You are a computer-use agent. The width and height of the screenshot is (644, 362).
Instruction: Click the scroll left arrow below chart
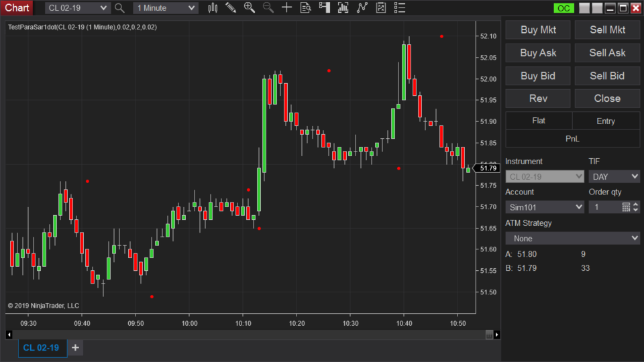click(9, 335)
